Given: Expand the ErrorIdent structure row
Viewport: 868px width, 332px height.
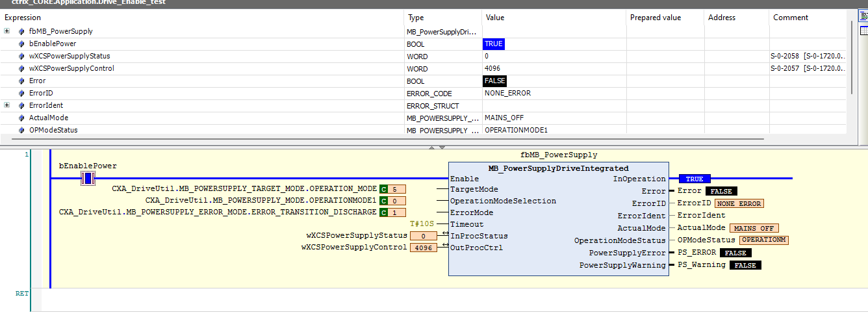Looking at the screenshot, I should [x=6, y=105].
